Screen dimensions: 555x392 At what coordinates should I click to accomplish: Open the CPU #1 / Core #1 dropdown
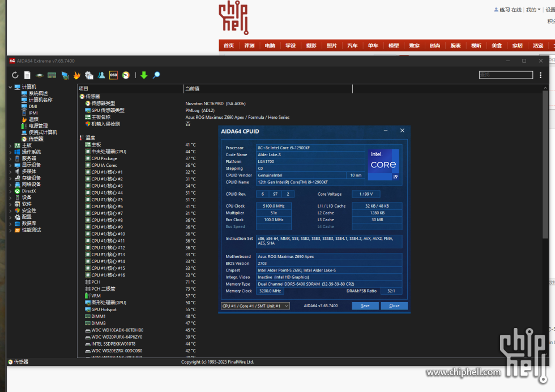click(x=255, y=306)
